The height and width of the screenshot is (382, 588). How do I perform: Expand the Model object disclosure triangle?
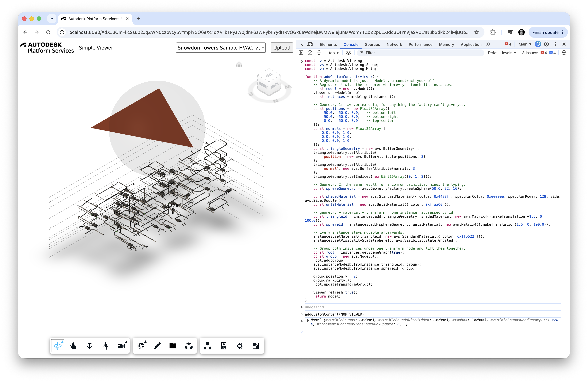[x=308, y=320]
